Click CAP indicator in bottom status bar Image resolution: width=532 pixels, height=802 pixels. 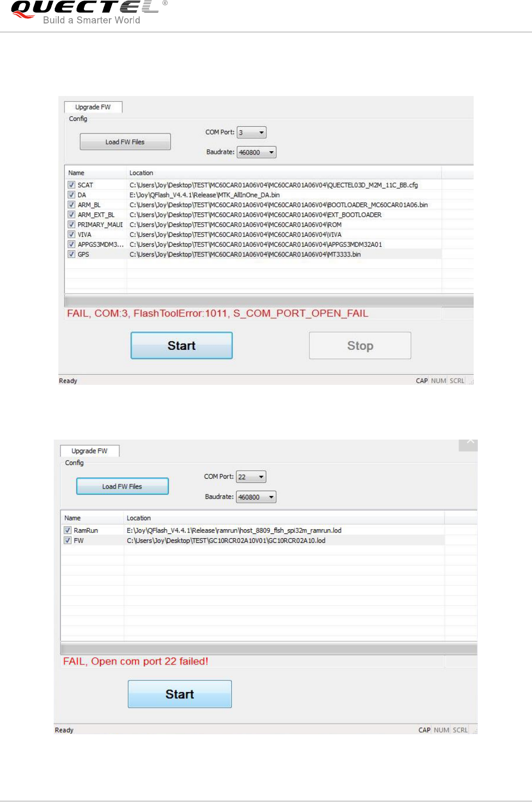(x=424, y=730)
